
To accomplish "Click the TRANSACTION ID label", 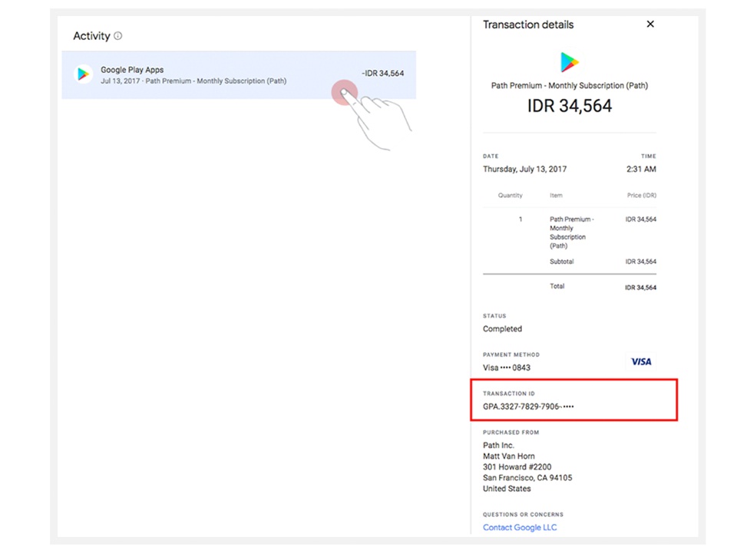I will click(x=508, y=394).
